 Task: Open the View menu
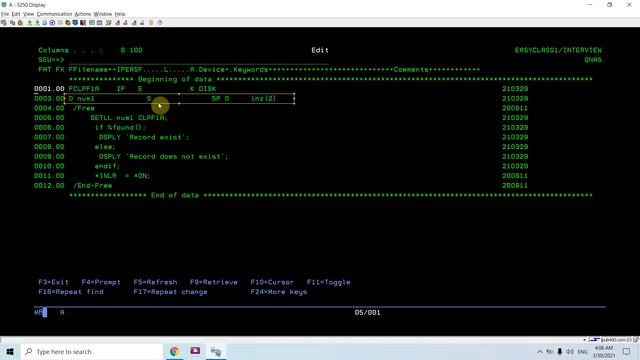[x=29, y=14]
